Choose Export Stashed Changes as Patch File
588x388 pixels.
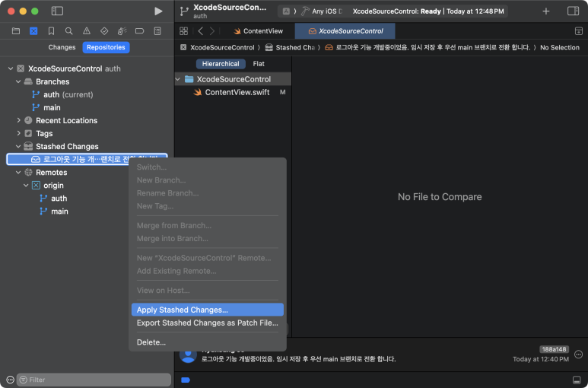208,323
